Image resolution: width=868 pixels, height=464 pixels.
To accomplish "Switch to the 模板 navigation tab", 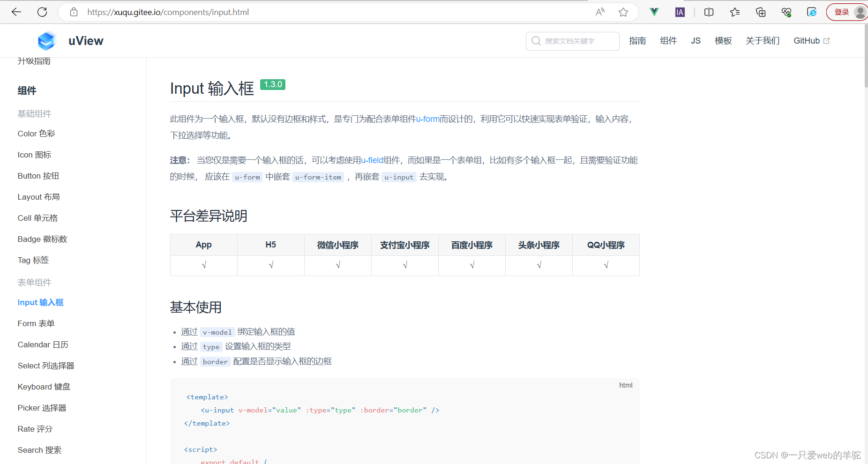I will tap(723, 41).
